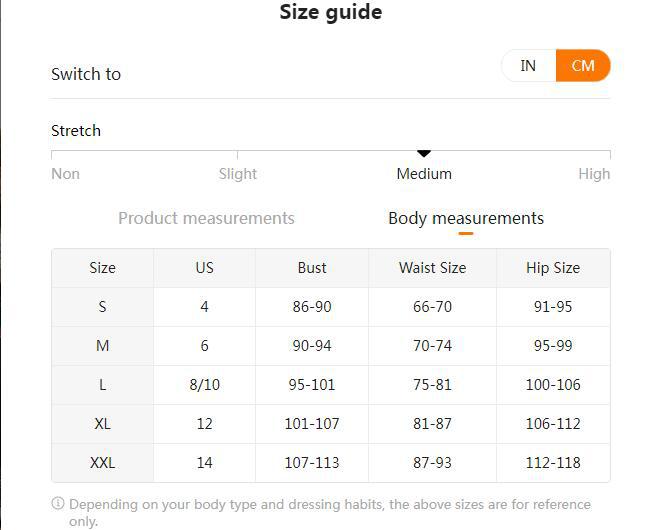Click the XL bust value 101-107
This screenshot has height=530, width=648.
point(312,424)
